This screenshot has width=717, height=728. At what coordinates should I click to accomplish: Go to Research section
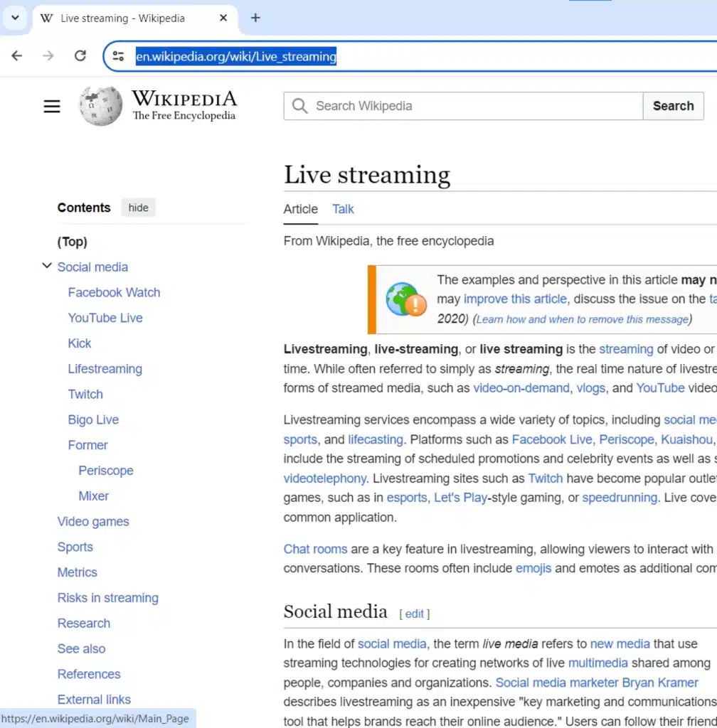84,623
